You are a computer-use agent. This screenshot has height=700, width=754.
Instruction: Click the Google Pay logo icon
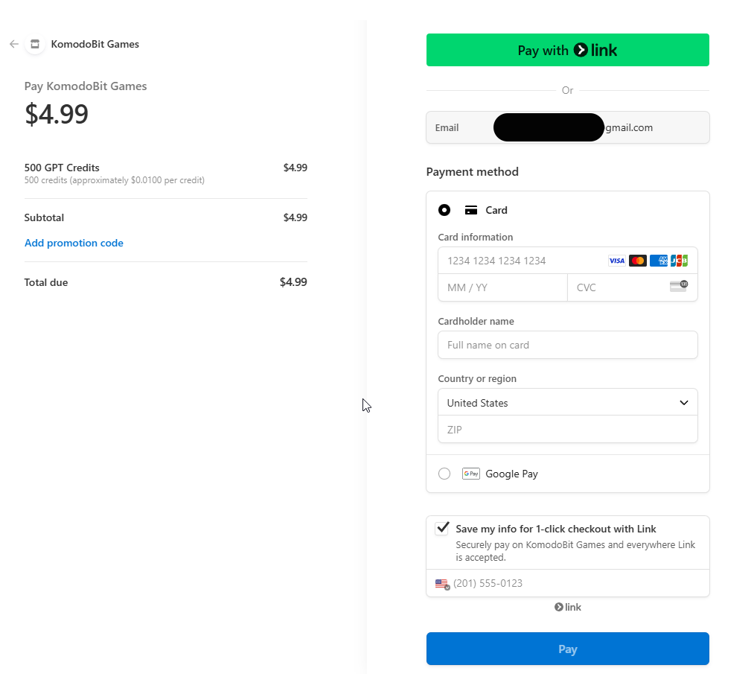(x=470, y=474)
